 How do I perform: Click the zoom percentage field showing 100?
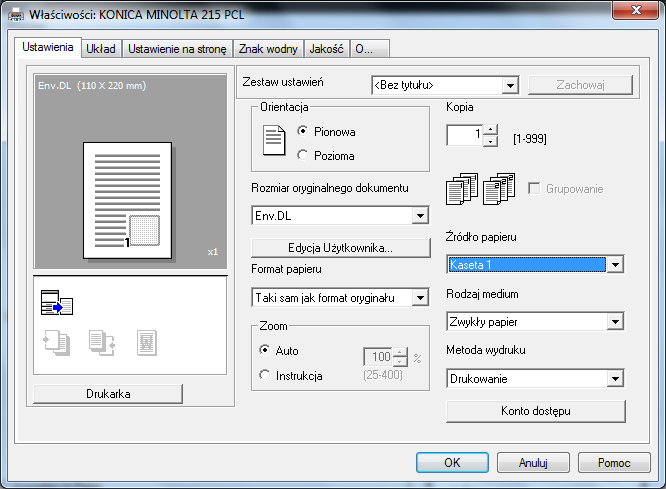coord(378,356)
